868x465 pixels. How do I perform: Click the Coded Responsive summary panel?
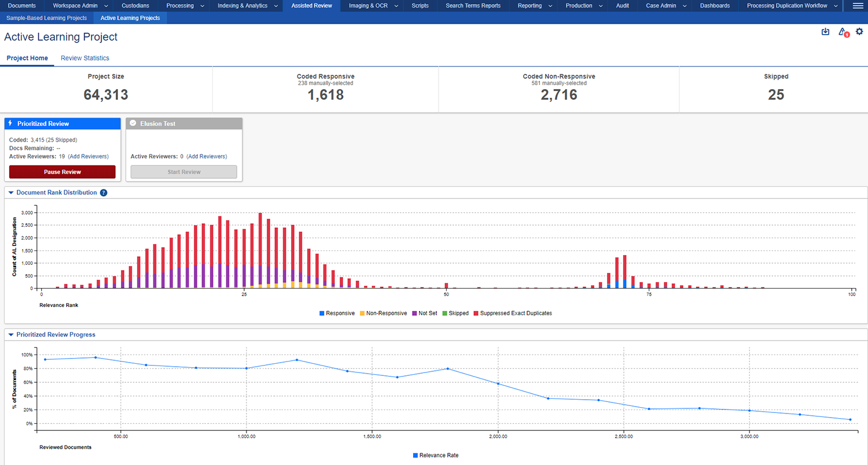click(x=325, y=89)
